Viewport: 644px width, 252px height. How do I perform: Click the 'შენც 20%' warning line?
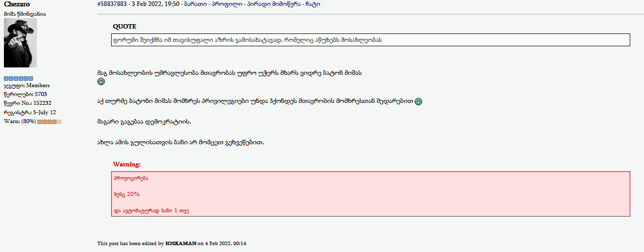click(126, 194)
